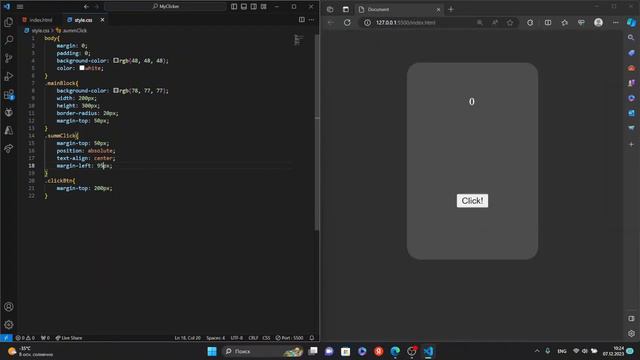
Task: Open a new browser tab
Action: coord(451,9)
